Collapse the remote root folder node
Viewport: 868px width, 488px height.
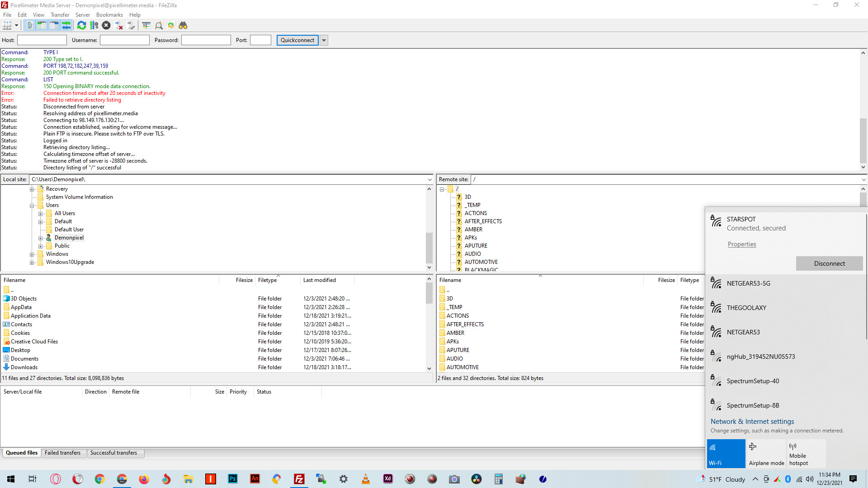(442, 189)
